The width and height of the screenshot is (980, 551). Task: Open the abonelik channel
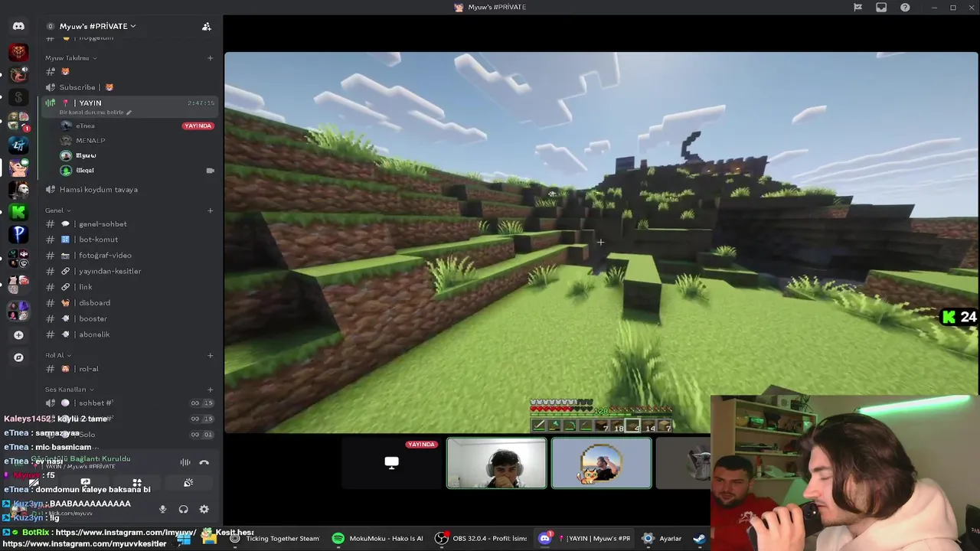pyautogui.click(x=129, y=334)
